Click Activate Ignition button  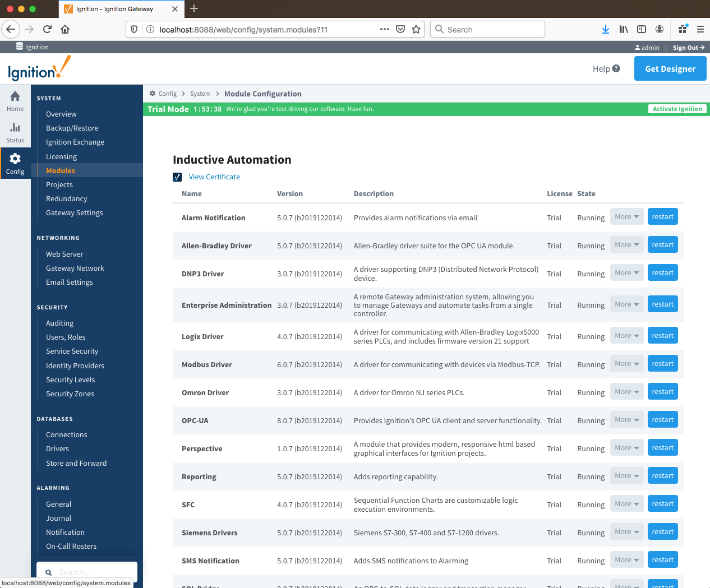(677, 109)
